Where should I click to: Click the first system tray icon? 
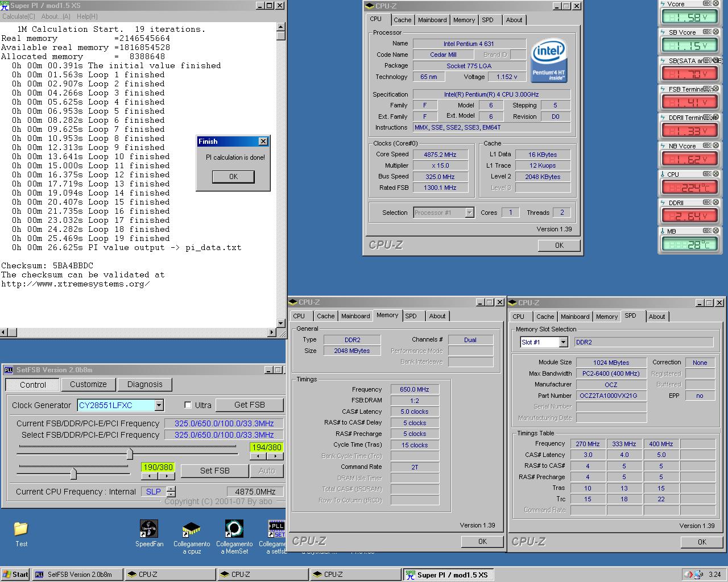pyautogui.click(x=688, y=575)
